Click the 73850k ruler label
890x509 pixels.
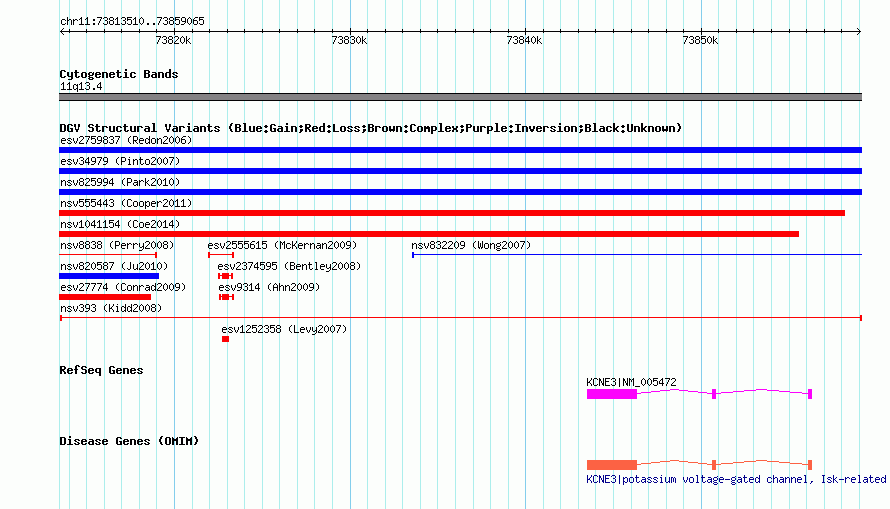700,40
